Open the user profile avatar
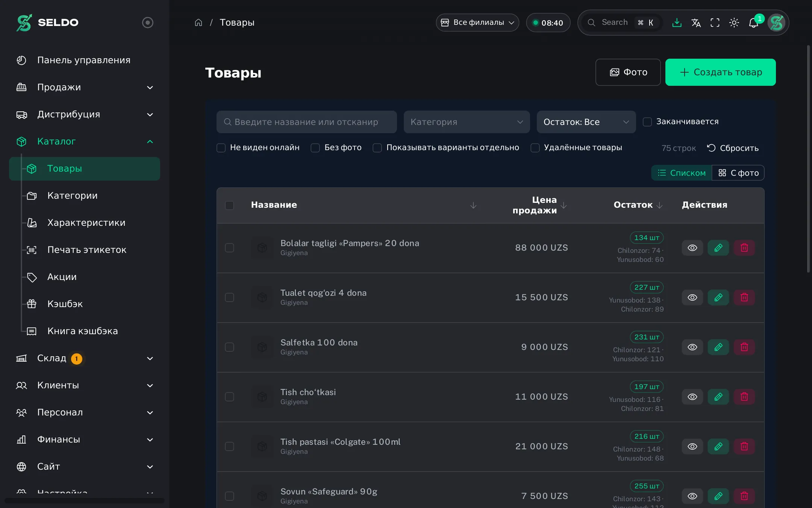Viewport: 812px width, 508px height. [x=777, y=23]
